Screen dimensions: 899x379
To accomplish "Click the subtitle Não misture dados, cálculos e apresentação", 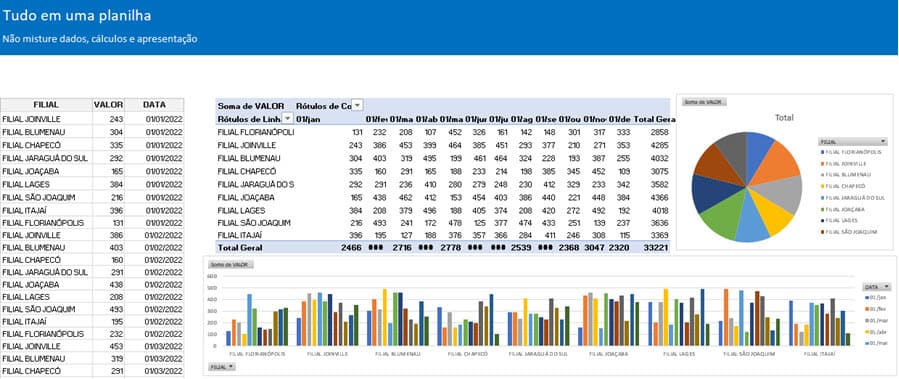I will (x=100, y=39).
